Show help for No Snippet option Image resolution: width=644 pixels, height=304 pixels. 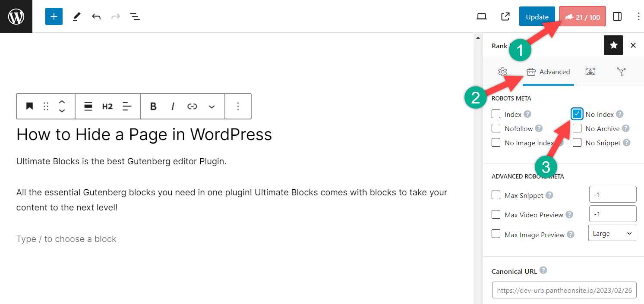click(627, 143)
